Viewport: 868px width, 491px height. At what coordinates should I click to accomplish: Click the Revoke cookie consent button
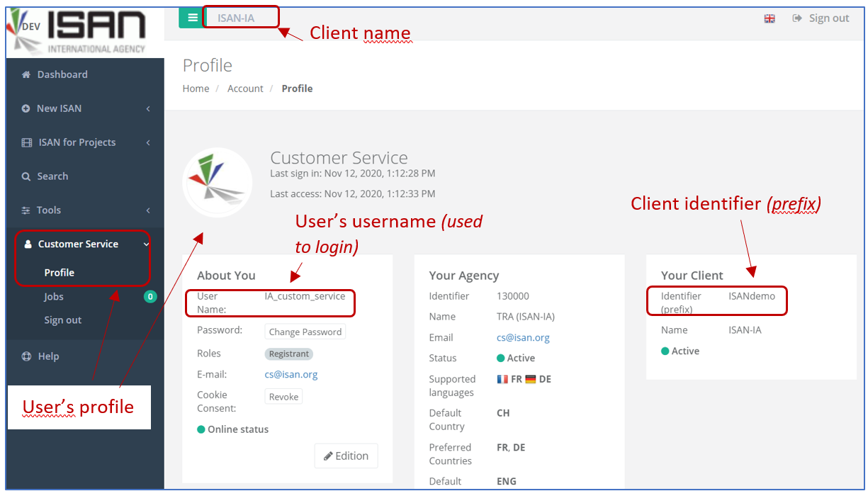coord(283,397)
